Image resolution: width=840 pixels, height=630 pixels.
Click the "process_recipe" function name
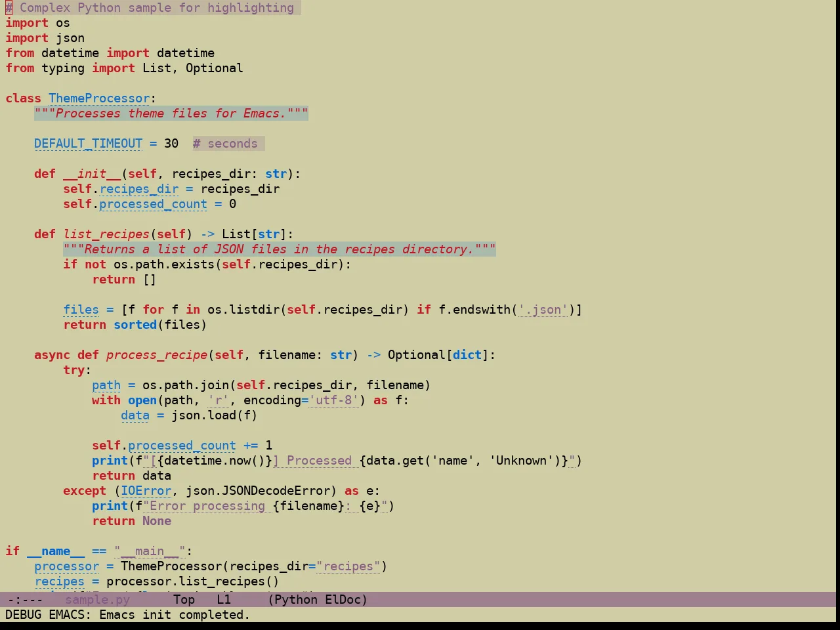(157, 355)
